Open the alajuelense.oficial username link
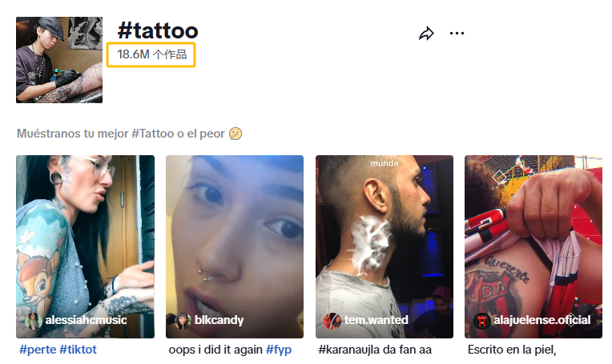The image size is (612, 364). 543,321
